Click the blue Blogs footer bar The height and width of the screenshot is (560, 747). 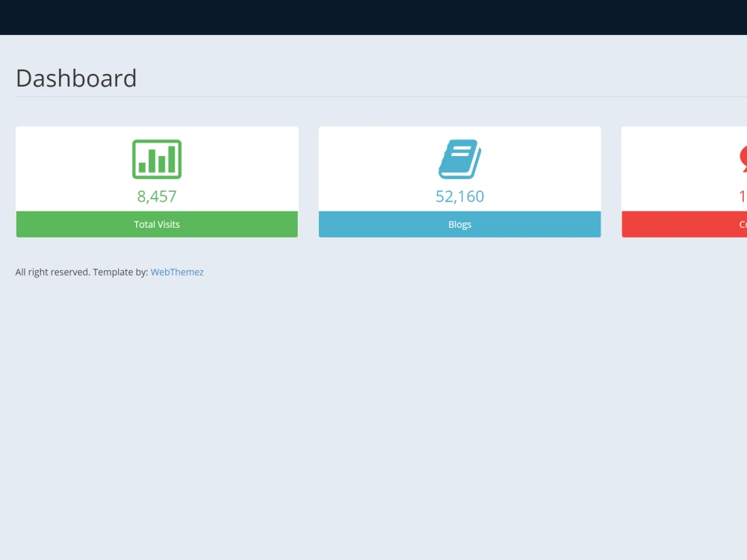coord(459,224)
